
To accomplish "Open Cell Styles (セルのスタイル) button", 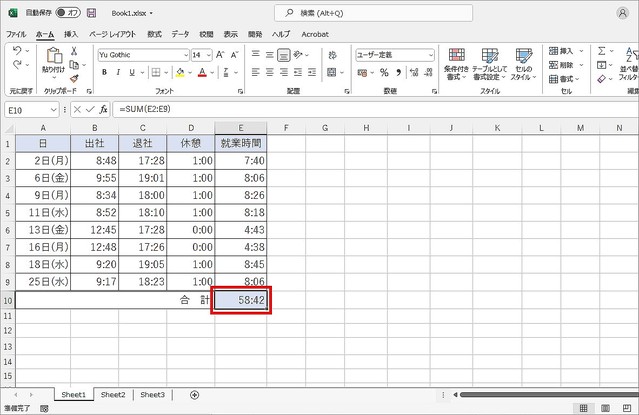I will [524, 63].
